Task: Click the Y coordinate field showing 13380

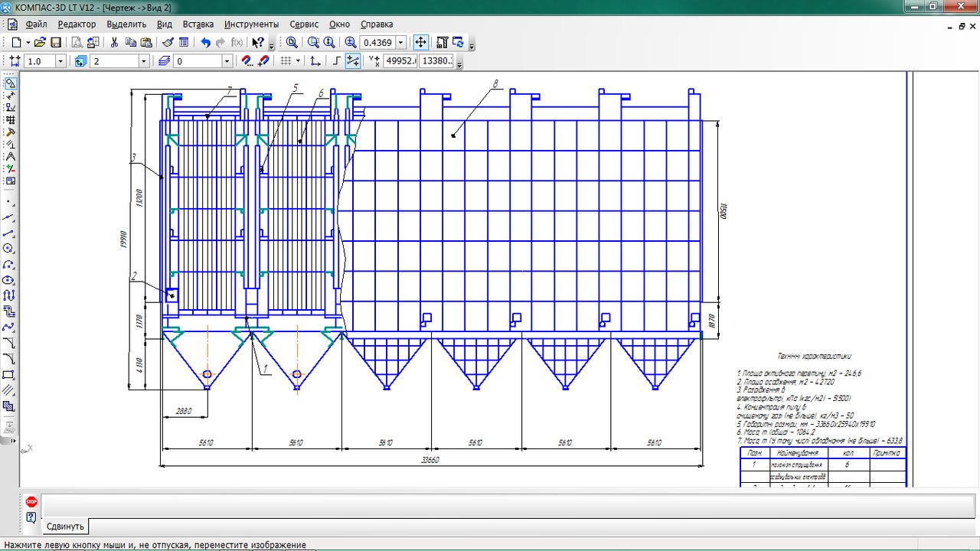Action: tap(436, 61)
